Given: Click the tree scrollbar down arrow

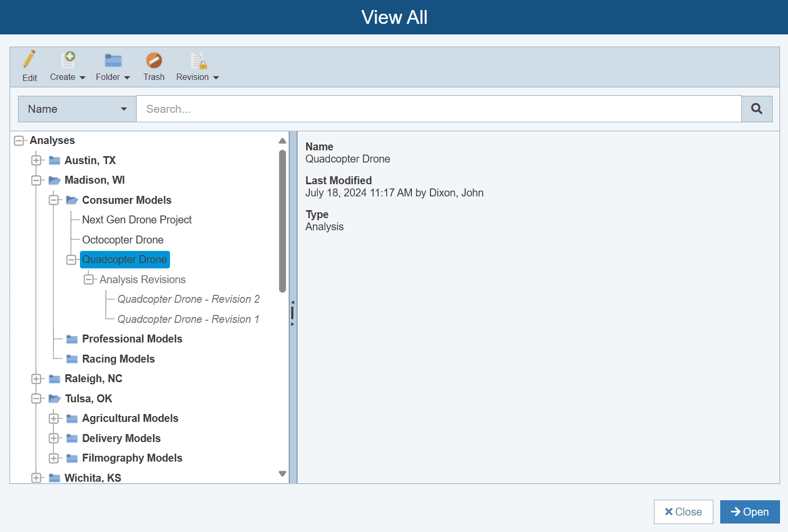Looking at the screenshot, I should click(282, 474).
